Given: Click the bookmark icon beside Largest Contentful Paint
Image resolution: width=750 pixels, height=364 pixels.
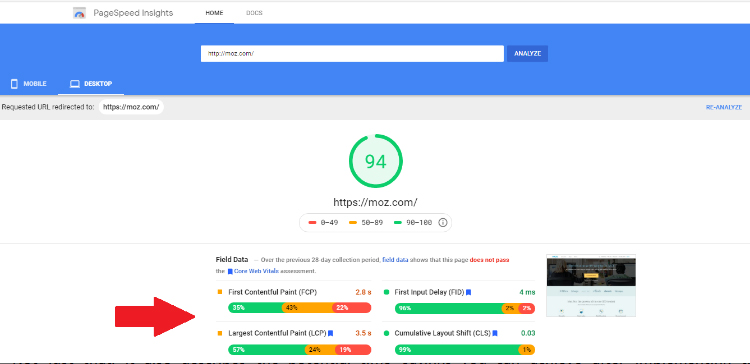Looking at the screenshot, I should (331, 333).
